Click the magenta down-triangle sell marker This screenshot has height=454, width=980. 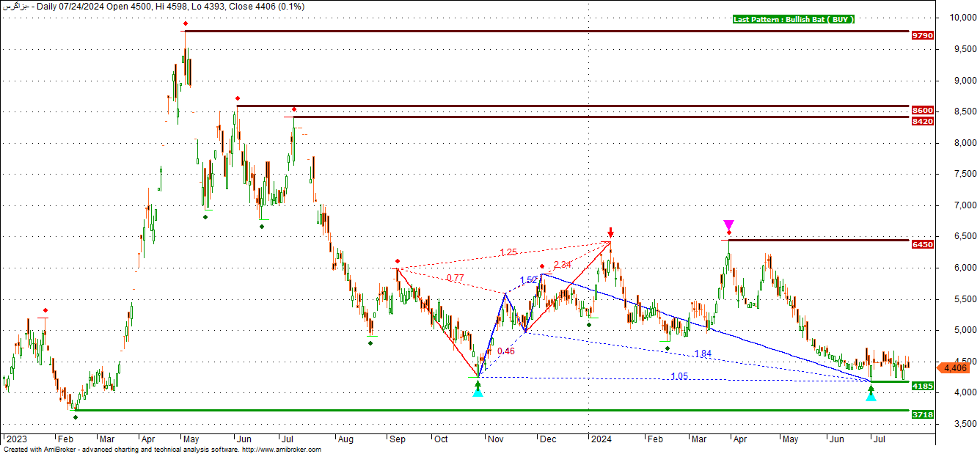click(728, 224)
